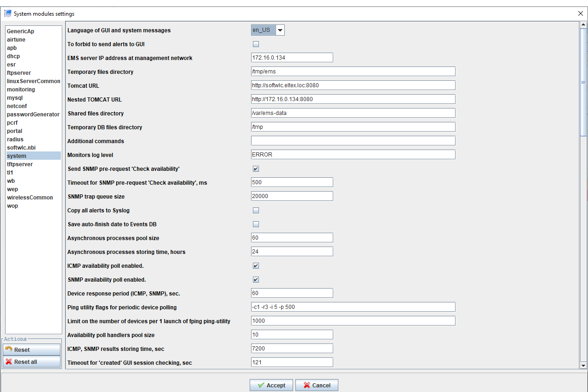This screenshot has width=588, height=392.
Task: Click the red cross icon on Reset all
Action: (x=9, y=362)
